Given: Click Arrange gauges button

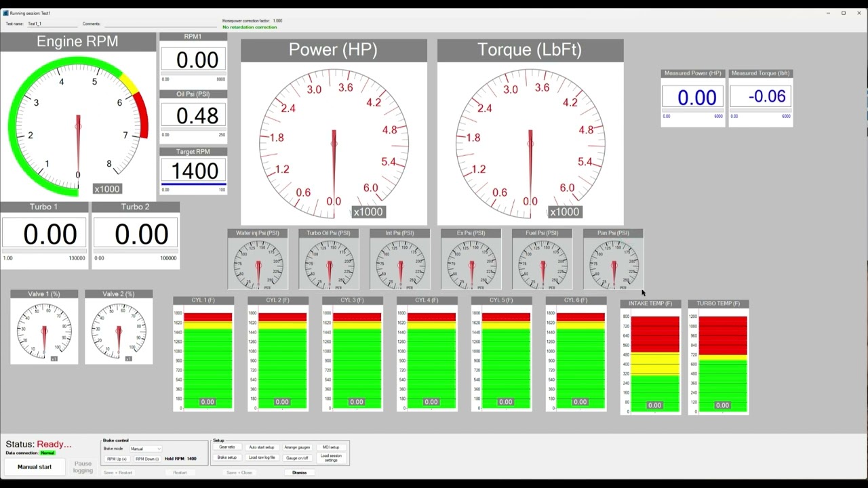Looking at the screenshot, I should (x=297, y=447).
